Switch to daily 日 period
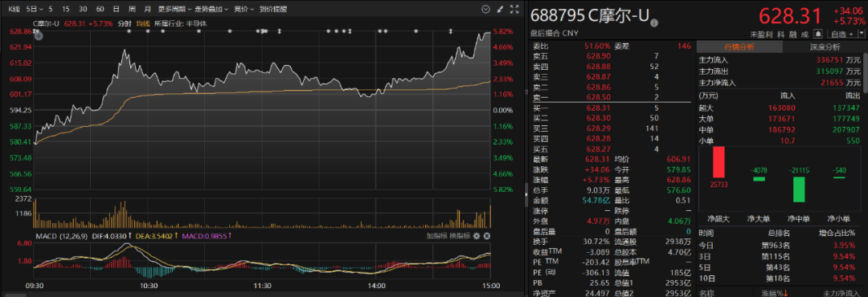This screenshot has width=868, height=297. pos(116,9)
